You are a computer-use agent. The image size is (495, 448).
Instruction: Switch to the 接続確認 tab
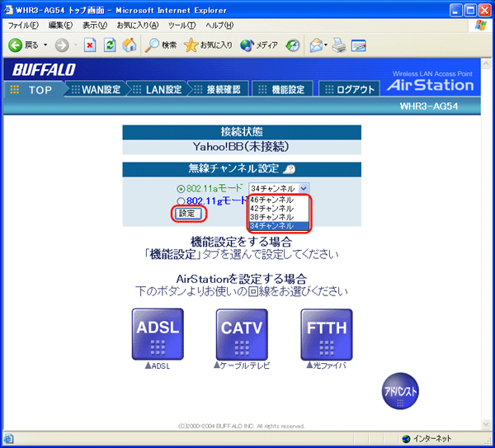click(219, 90)
